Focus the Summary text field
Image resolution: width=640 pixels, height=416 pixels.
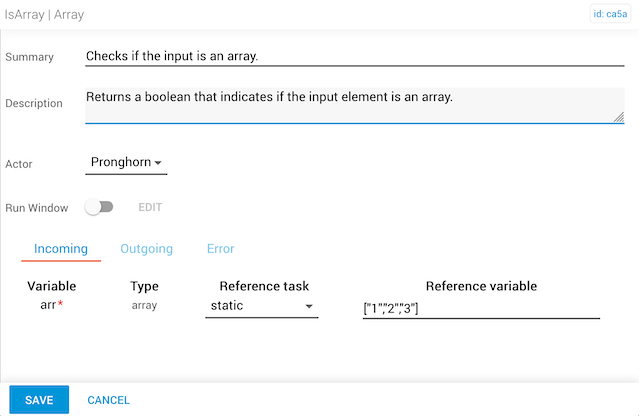354,56
